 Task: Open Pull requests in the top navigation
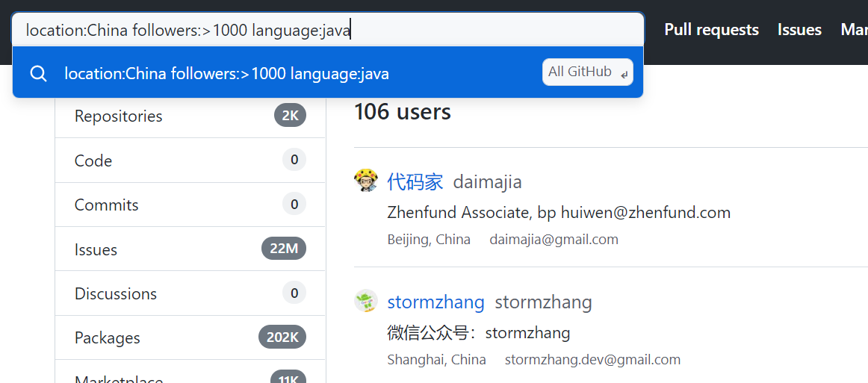tap(711, 29)
